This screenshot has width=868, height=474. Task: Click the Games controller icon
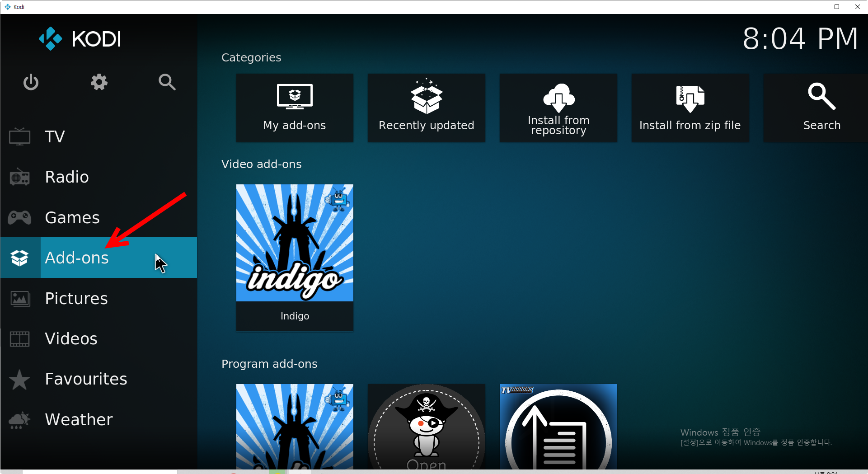[x=19, y=218]
